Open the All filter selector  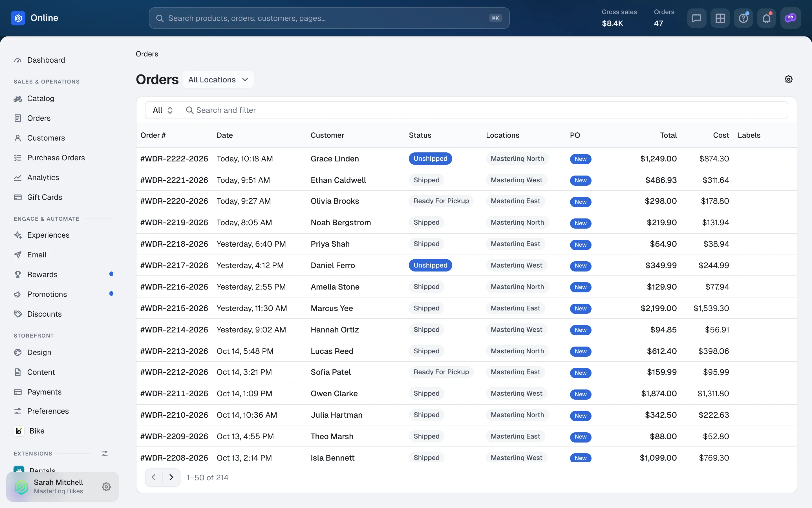coord(163,110)
